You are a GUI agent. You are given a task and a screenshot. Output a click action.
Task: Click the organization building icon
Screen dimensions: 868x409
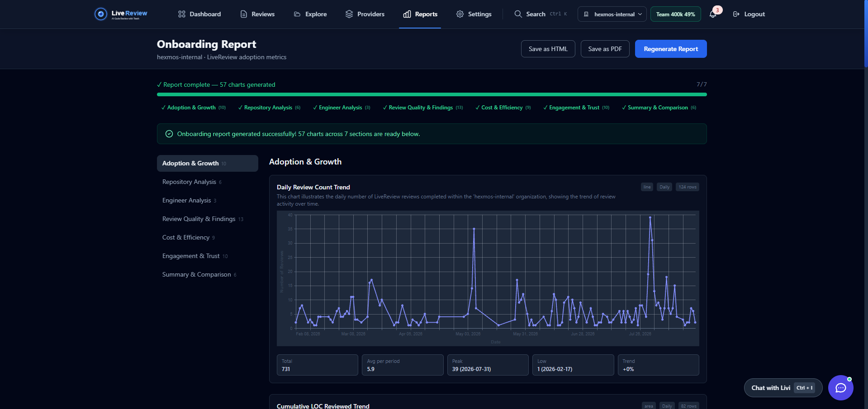pos(586,14)
